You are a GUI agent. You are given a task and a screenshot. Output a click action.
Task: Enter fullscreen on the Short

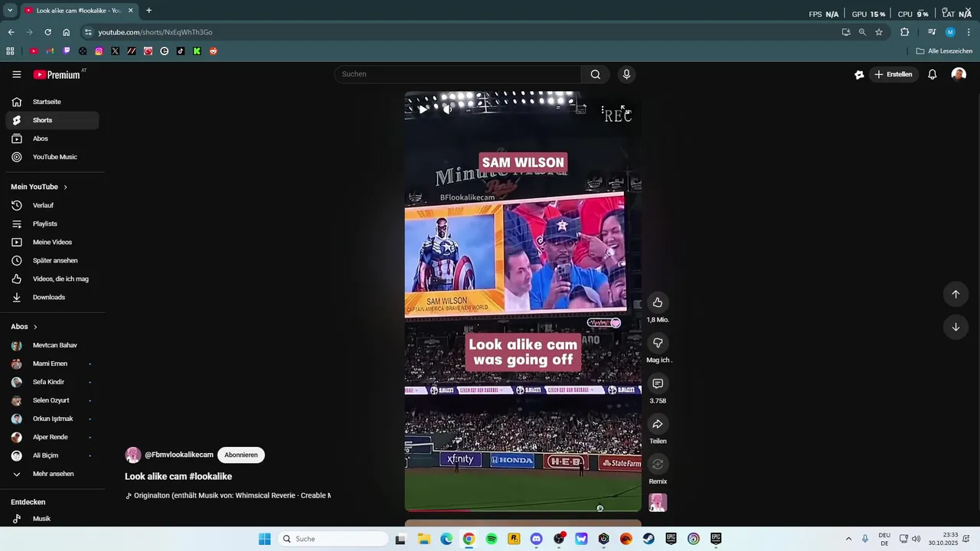tap(626, 110)
